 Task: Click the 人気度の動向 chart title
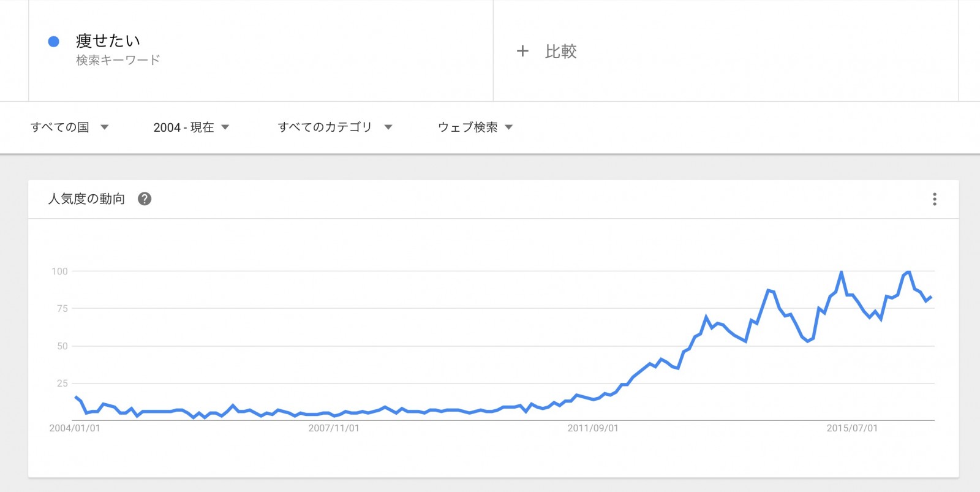tap(86, 199)
